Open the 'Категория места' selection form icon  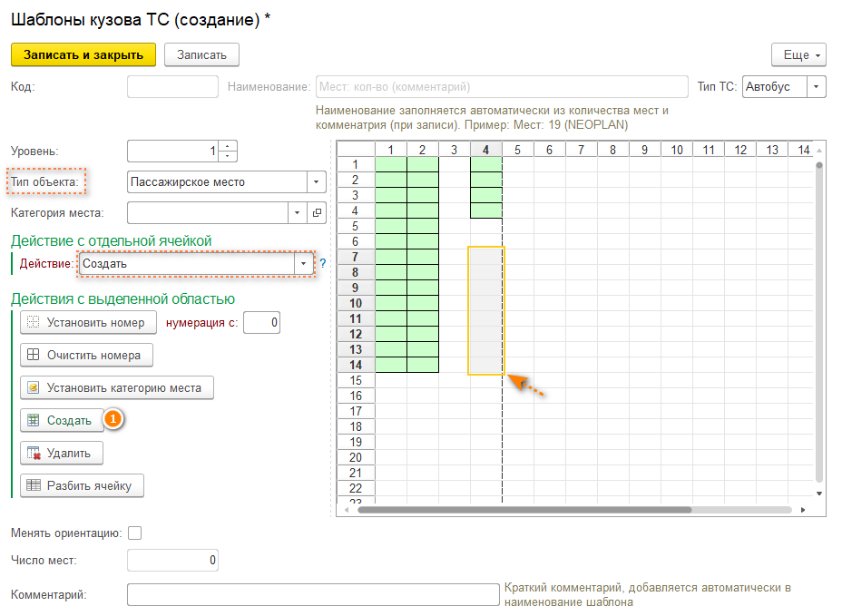[317, 213]
